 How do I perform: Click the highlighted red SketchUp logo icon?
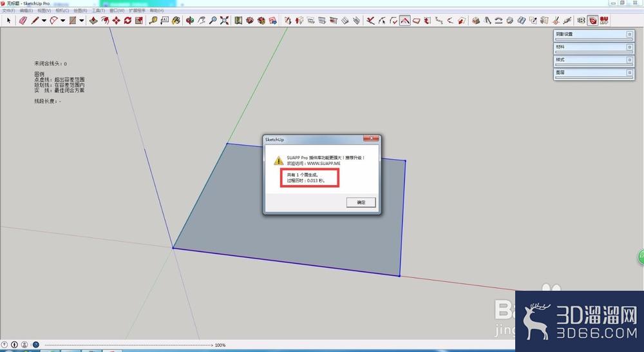[x=592, y=20]
